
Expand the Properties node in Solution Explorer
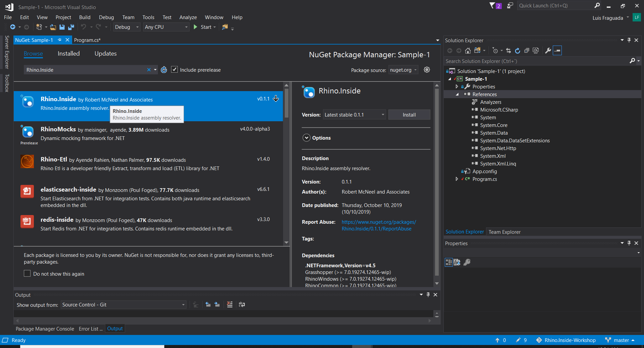[457, 87]
